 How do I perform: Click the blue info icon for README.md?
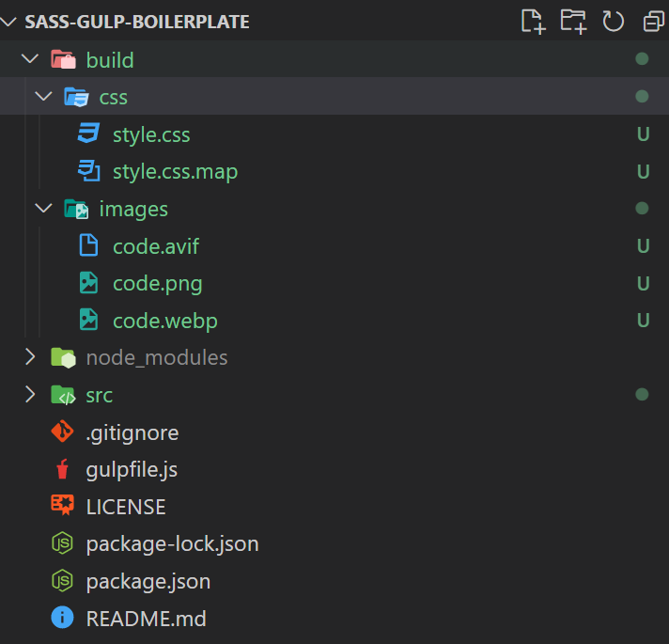click(x=62, y=618)
